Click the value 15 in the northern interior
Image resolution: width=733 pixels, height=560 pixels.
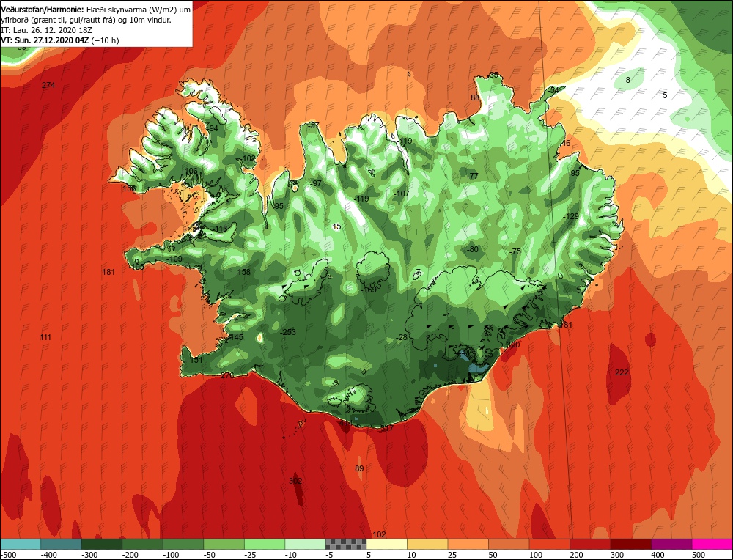click(336, 226)
